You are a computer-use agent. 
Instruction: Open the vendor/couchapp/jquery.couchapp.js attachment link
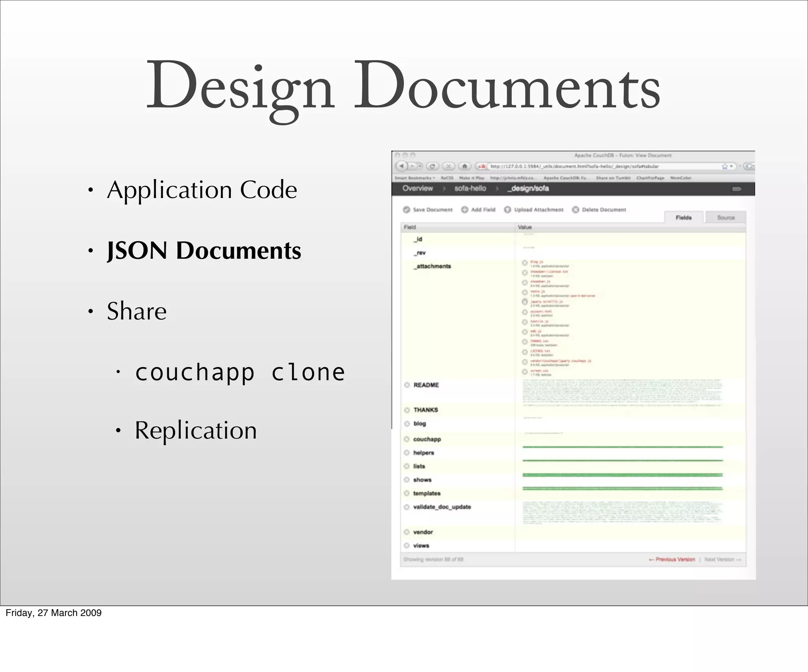[x=561, y=361]
